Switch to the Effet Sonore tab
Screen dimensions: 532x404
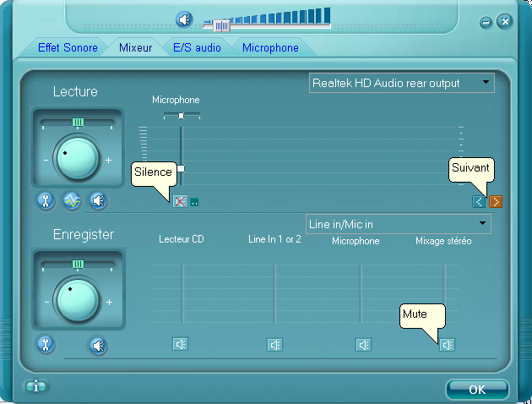[68, 48]
